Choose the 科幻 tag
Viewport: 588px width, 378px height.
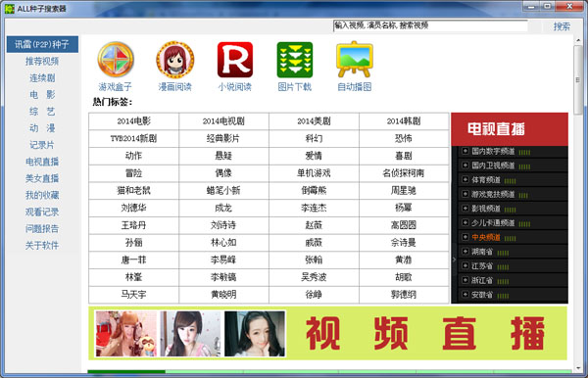click(x=314, y=138)
